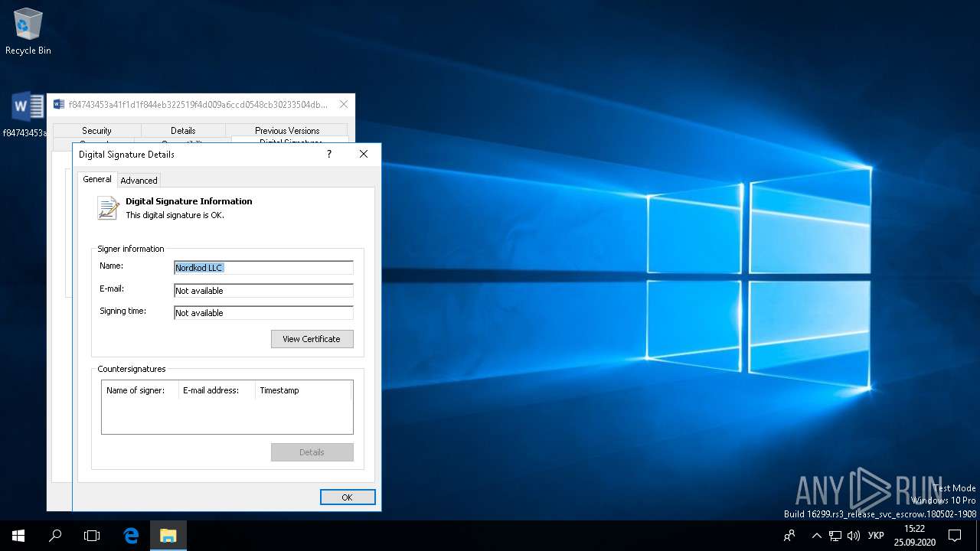The width and height of the screenshot is (980, 551).
Task: Open the People icon in taskbar
Action: pos(790,536)
